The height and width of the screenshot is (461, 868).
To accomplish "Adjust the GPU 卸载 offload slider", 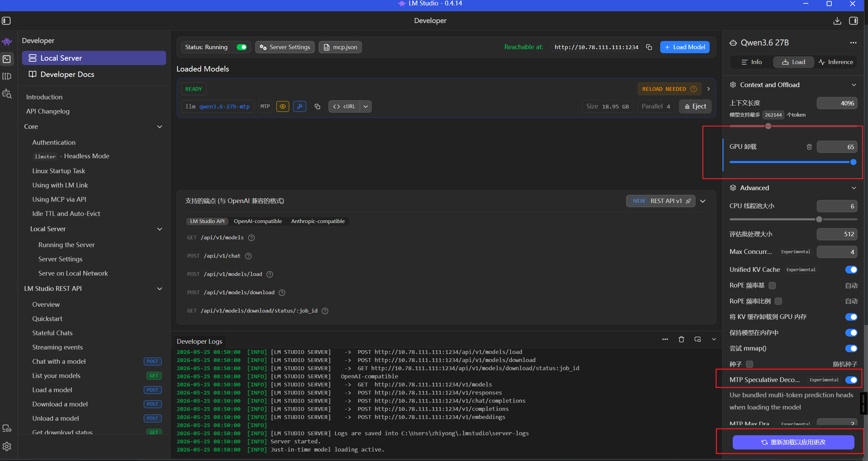I will click(x=853, y=162).
